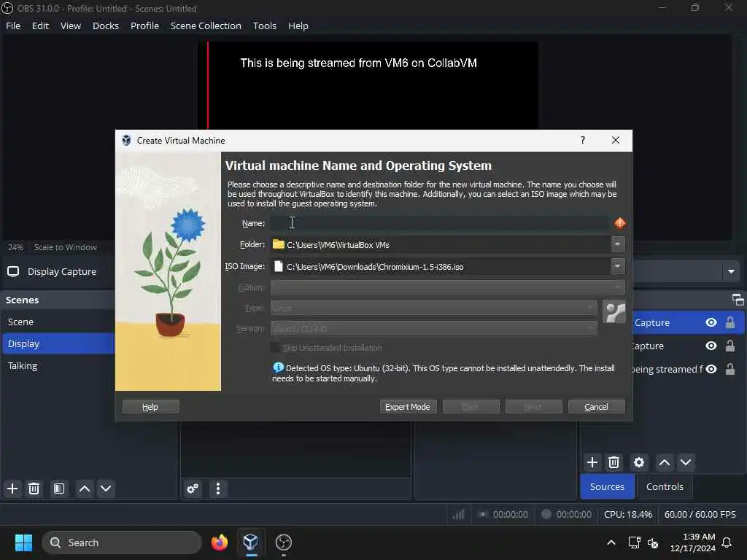747x560 pixels.
Task: Open the Type dropdown
Action: tap(433, 308)
